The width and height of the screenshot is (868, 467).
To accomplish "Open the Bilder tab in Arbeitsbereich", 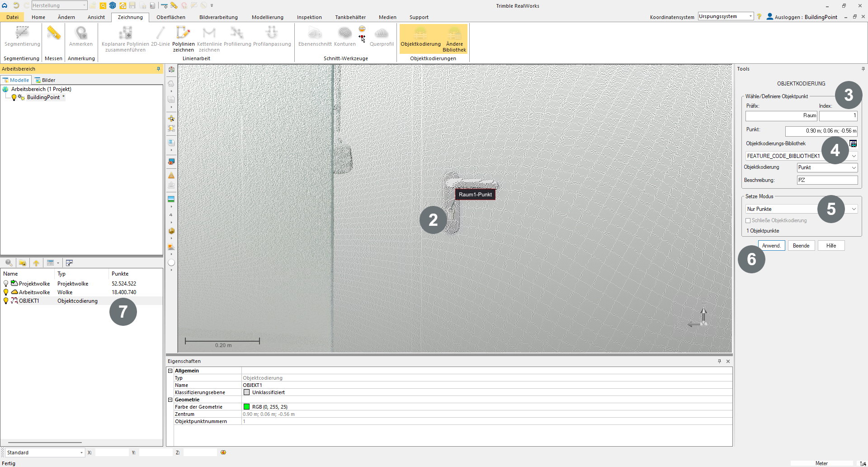I will click(x=45, y=80).
